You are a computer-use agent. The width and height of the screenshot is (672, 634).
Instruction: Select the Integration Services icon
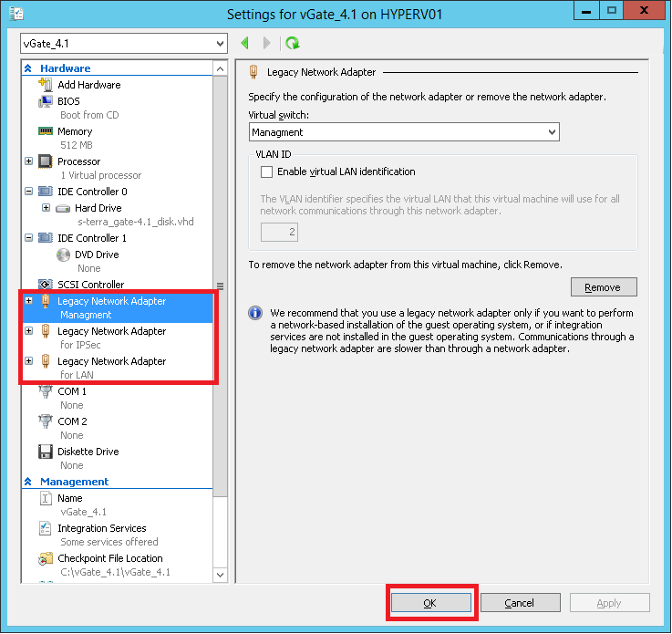tap(46, 528)
